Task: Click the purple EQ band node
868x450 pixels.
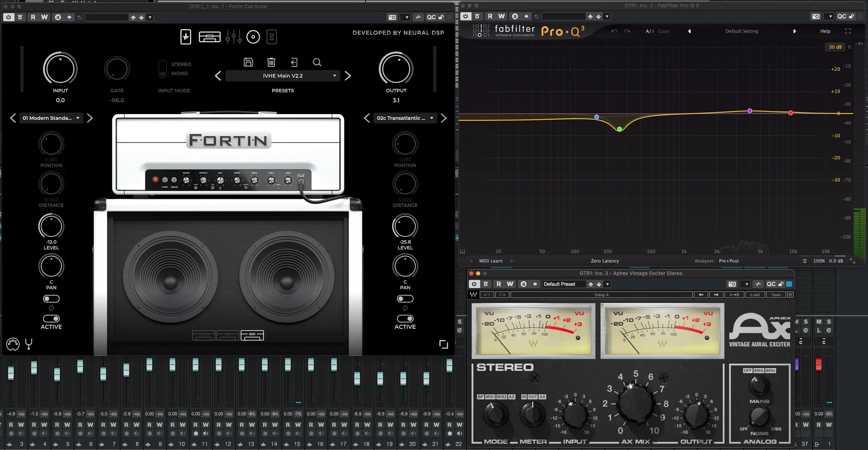Action: [x=750, y=111]
